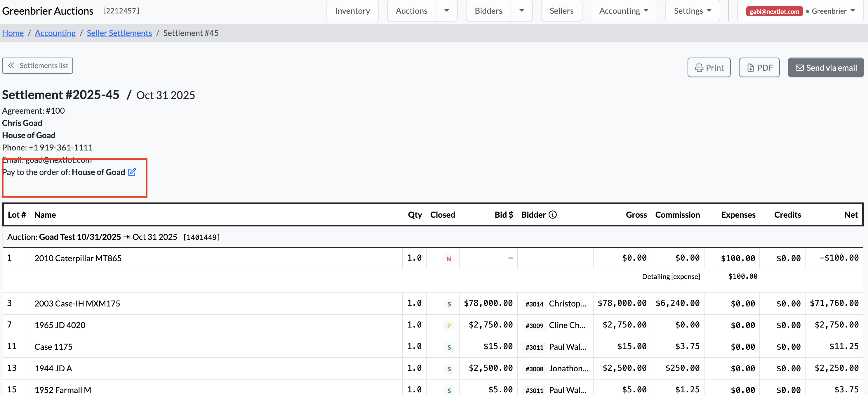Click the Cline Ch... bidder name
This screenshot has width=868, height=395.
(567, 325)
